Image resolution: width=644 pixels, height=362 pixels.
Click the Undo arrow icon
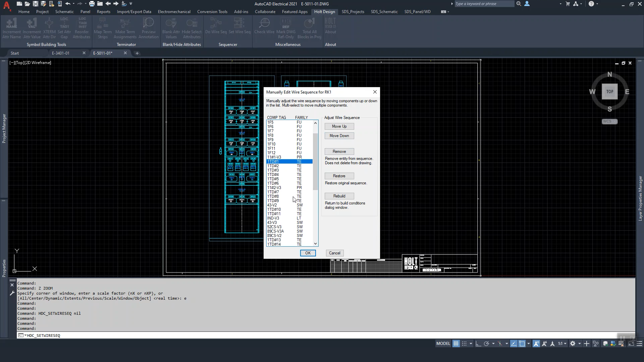[x=68, y=4]
